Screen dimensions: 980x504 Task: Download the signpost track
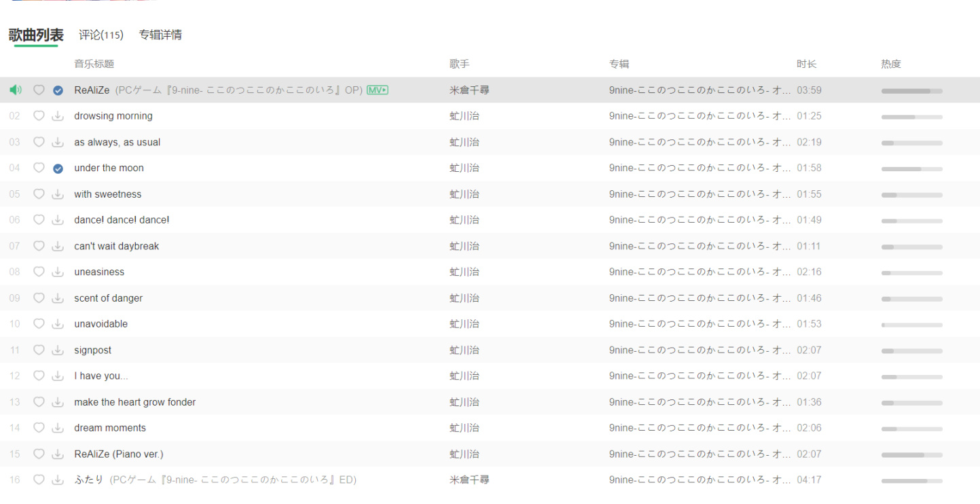[x=58, y=350]
